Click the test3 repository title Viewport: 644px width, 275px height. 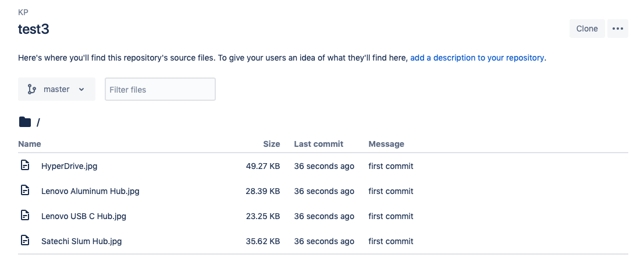[34, 29]
